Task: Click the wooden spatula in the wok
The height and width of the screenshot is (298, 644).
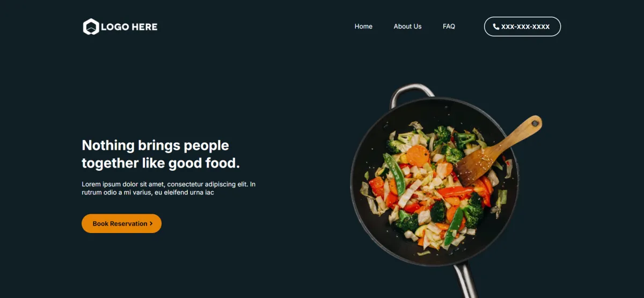Action: (x=496, y=150)
